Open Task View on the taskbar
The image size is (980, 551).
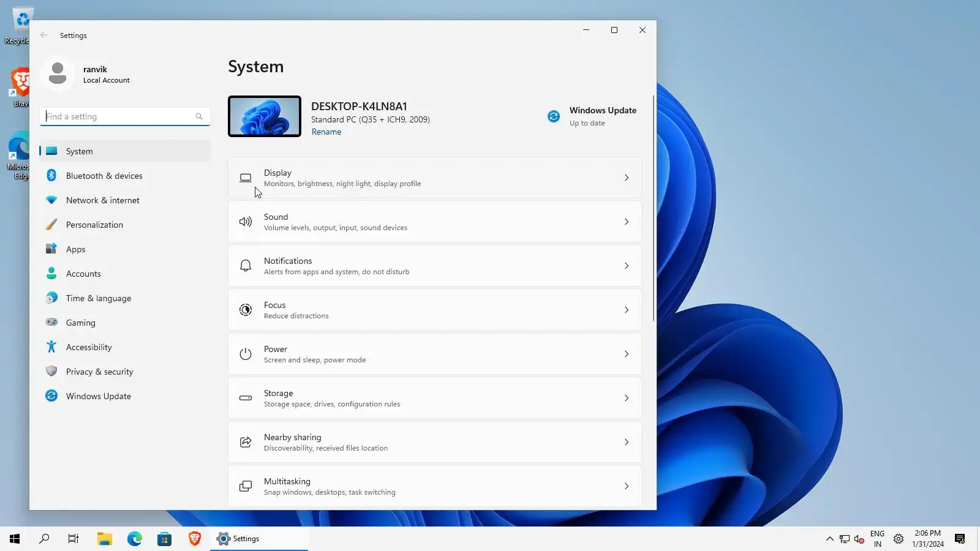pos(73,539)
